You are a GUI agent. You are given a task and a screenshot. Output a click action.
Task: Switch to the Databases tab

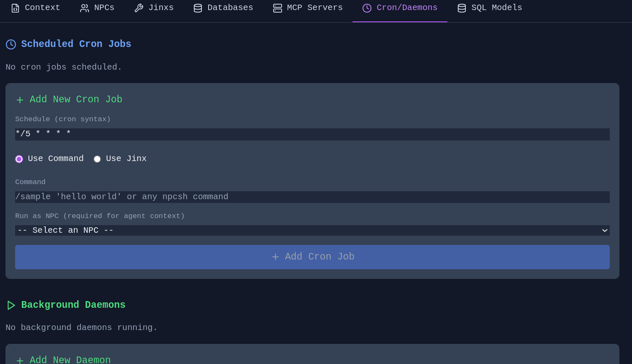223,8
